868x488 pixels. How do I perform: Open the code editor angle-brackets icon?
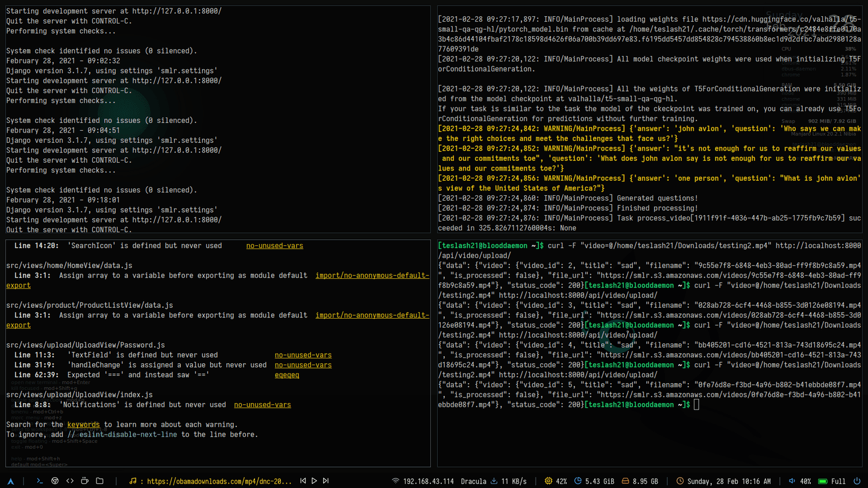coord(70,481)
